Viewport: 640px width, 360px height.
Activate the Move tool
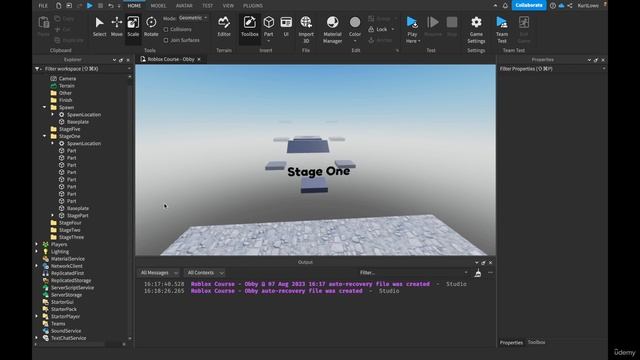117,27
